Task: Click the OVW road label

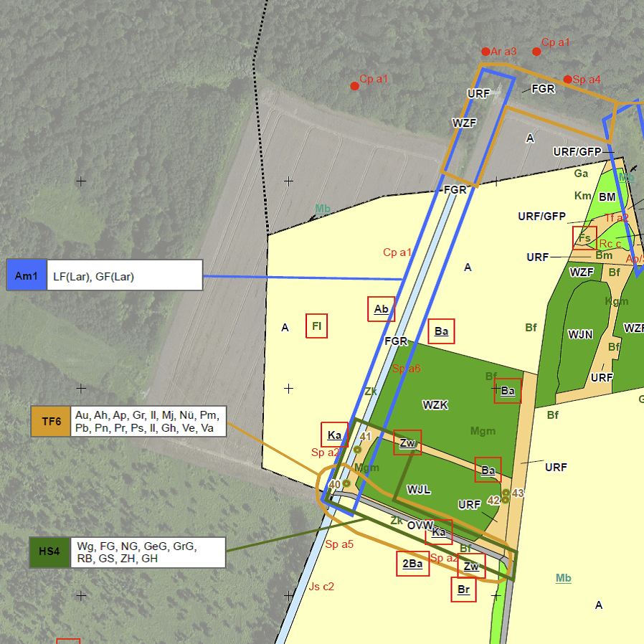Action: 420,525
